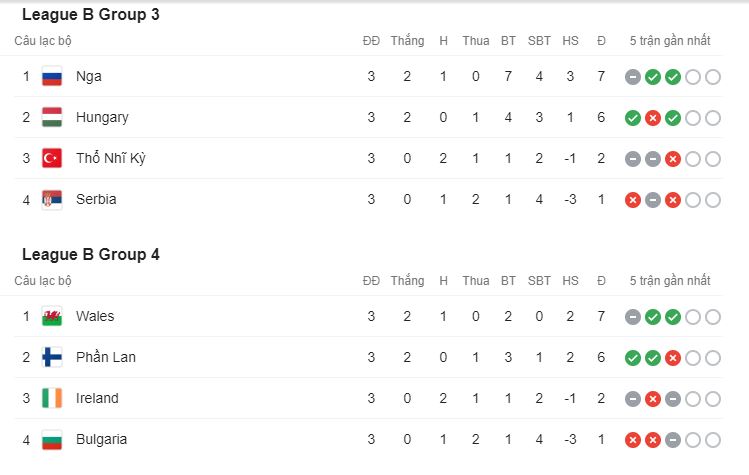Open the Bulgaria team link
Viewport: 749px width, 475px height.
[101, 440]
